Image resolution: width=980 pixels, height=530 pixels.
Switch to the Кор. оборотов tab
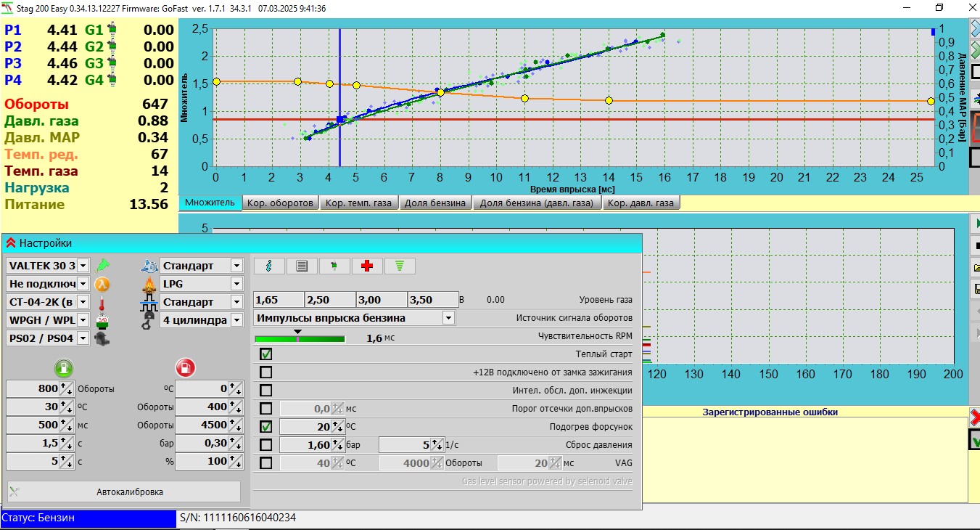[281, 203]
